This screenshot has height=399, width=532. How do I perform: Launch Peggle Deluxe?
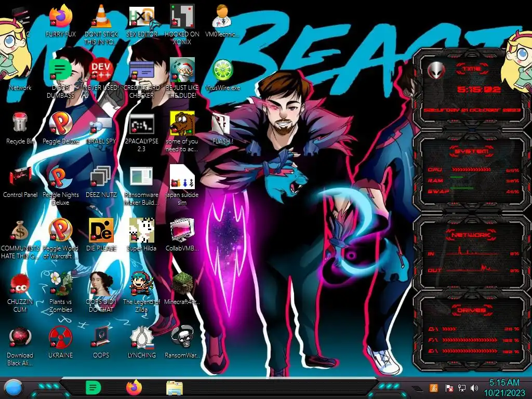click(60, 123)
